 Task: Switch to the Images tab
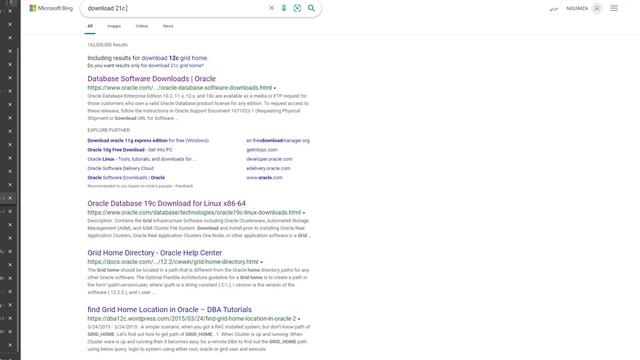[x=114, y=26]
